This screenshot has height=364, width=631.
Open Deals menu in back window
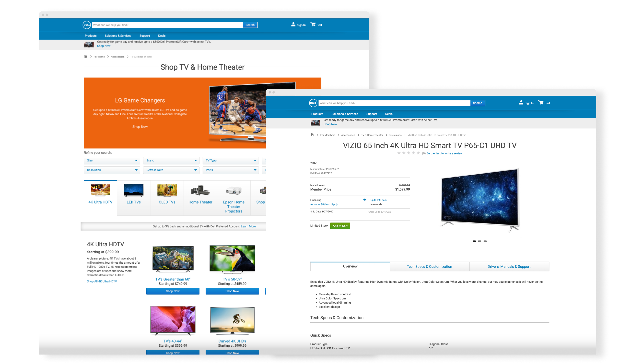click(162, 36)
